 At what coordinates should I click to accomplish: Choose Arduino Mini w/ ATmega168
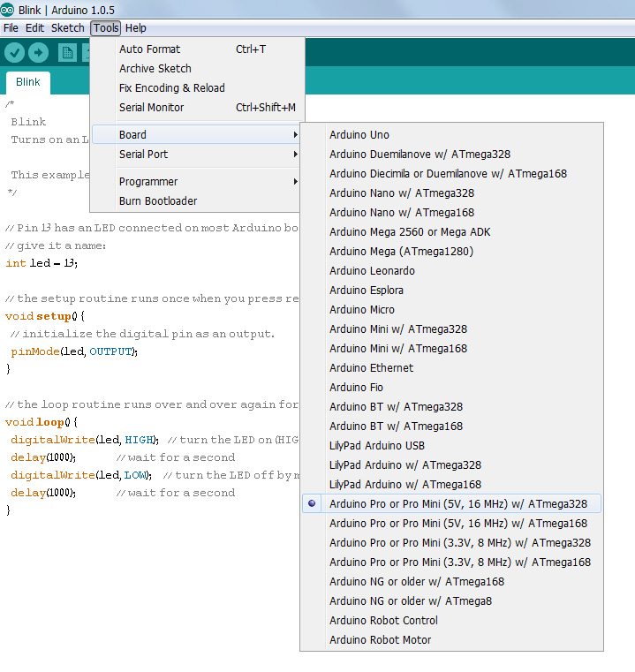click(451, 349)
